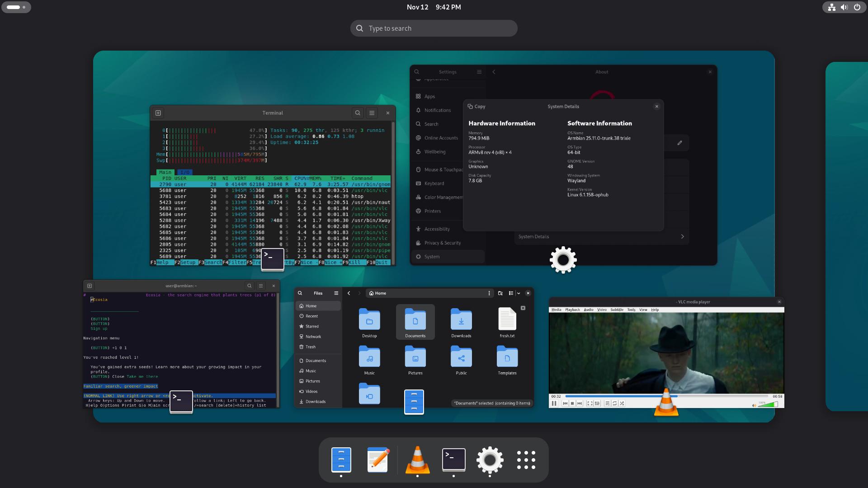The height and width of the screenshot is (488, 868).
Task: Launch Text Editor from the dock
Action: [x=378, y=460]
